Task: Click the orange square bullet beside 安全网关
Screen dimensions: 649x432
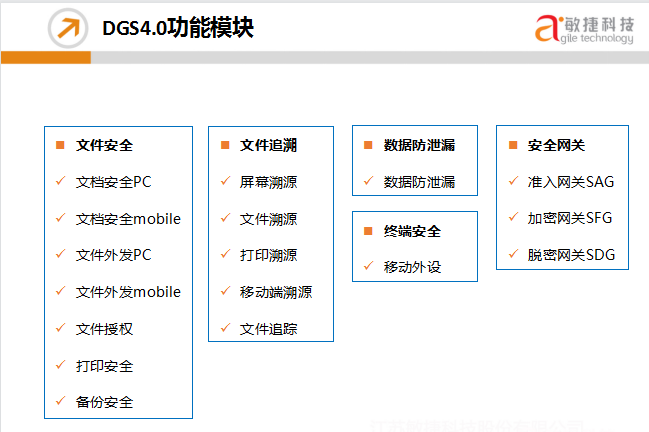Action: pyautogui.click(x=512, y=145)
